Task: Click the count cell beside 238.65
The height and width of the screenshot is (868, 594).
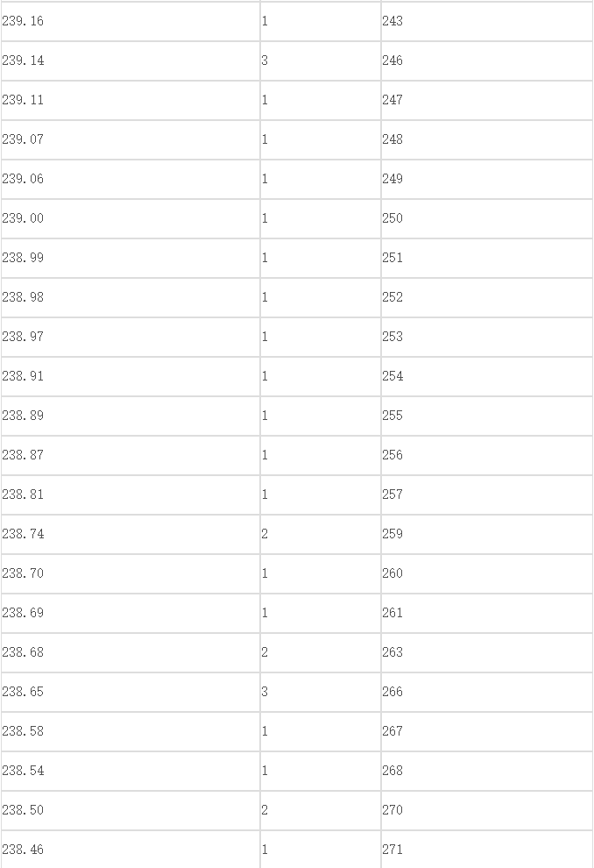Action: (321, 692)
